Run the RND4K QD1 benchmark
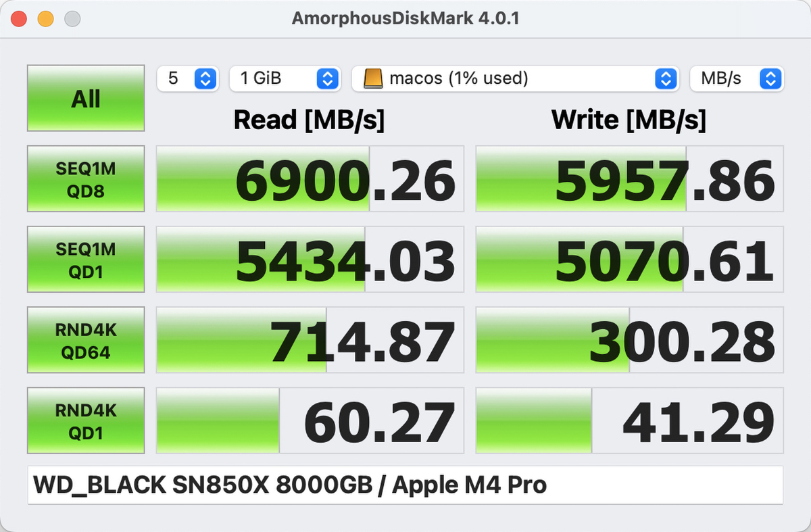Screen dimensions: 811x532 click(x=86, y=420)
